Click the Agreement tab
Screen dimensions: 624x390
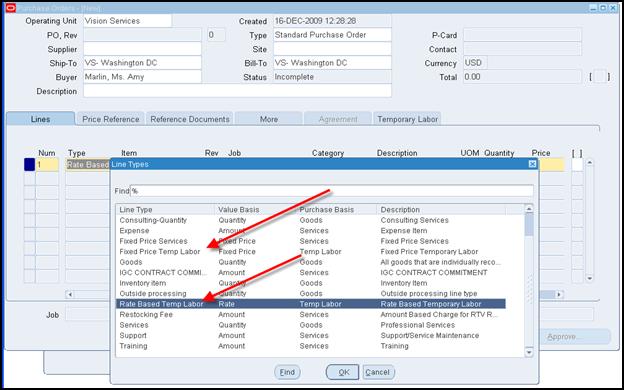click(x=338, y=119)
